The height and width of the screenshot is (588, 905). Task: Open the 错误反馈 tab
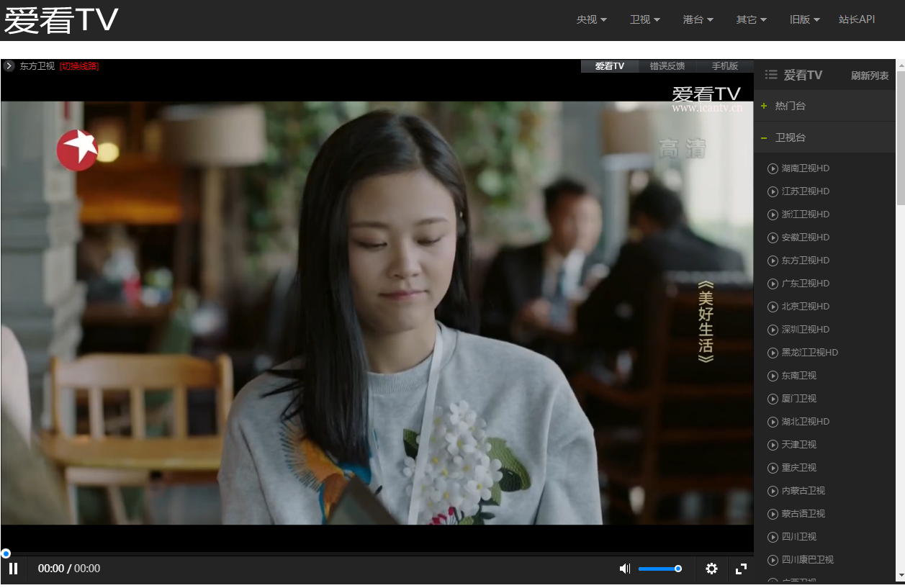click(x=667, y=66)
